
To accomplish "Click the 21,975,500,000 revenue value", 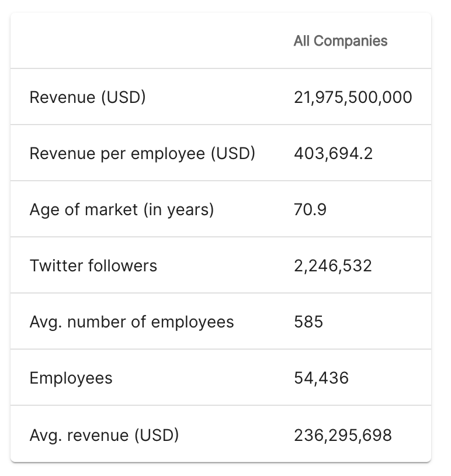I will 353,97.
